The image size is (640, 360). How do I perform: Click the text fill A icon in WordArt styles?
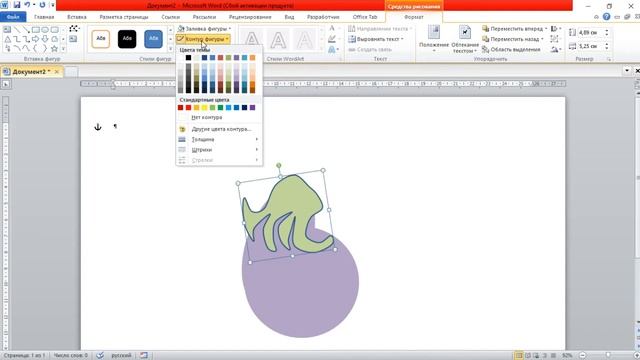[x=332, y=28]
